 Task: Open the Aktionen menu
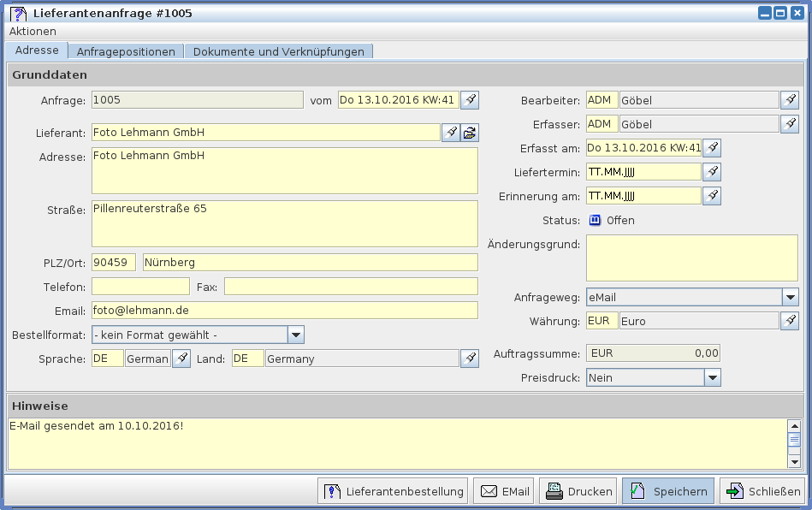tap(33, 31)
